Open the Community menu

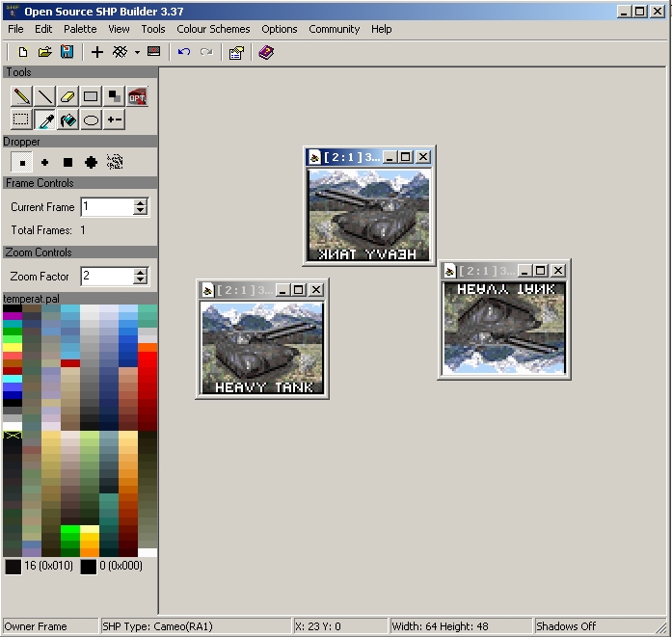[334, 29]
